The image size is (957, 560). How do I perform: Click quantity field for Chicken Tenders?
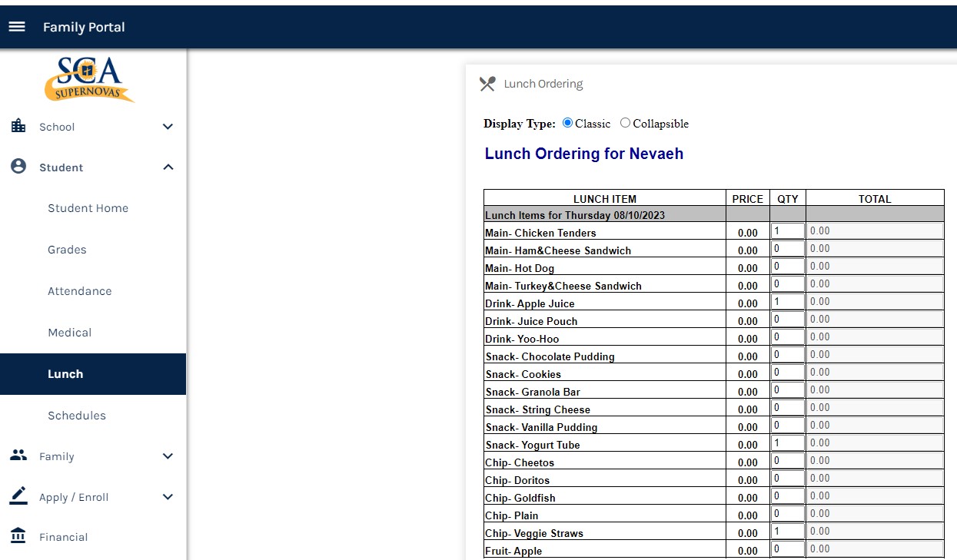[788, 230]
